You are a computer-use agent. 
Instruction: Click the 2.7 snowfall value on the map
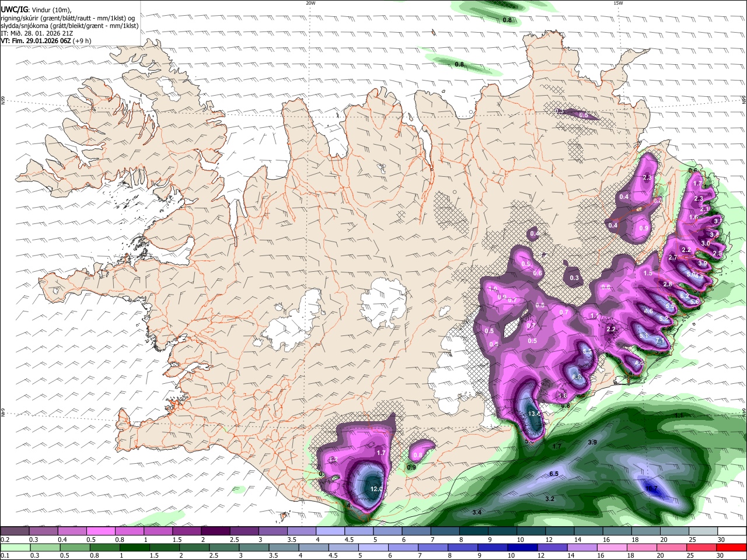click(x=672, y=257)
